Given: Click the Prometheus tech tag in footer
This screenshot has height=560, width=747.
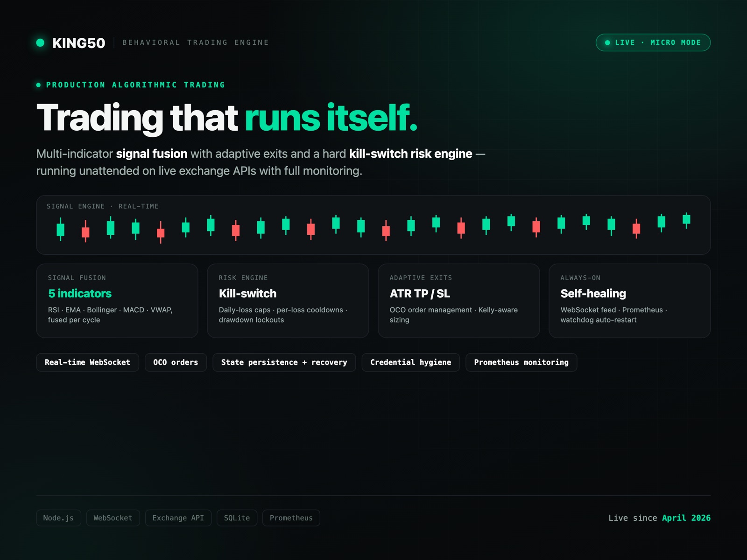Looking at the screenshot, I should tap(291, 518).
